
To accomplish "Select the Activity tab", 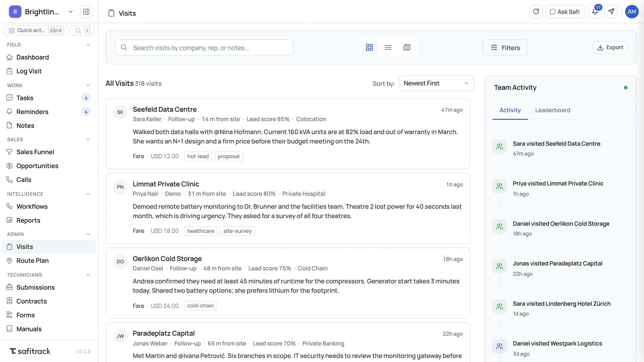I will 510,110.
